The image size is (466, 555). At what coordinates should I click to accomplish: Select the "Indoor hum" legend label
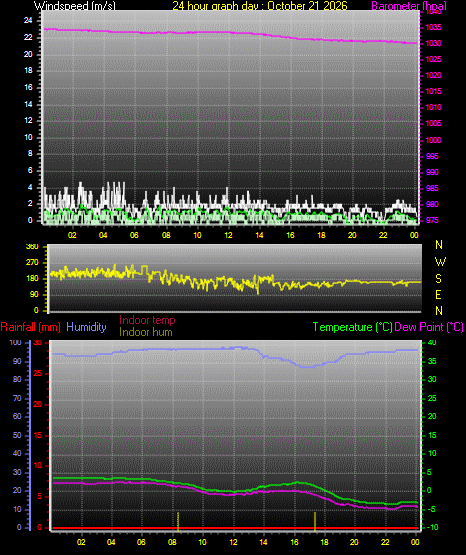(146, 332)
